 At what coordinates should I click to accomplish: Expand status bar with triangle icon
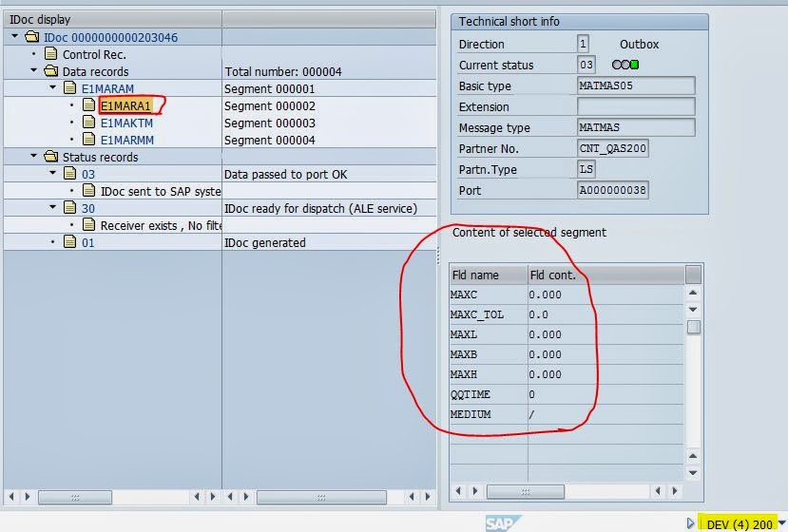pyautogui.click(x=690, y=523)
